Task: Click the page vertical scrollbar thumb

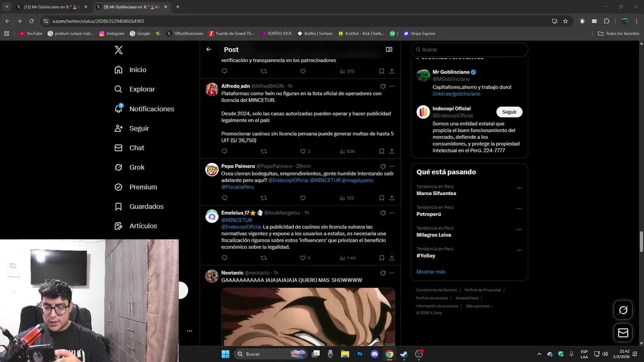Action: pos(641,242)
